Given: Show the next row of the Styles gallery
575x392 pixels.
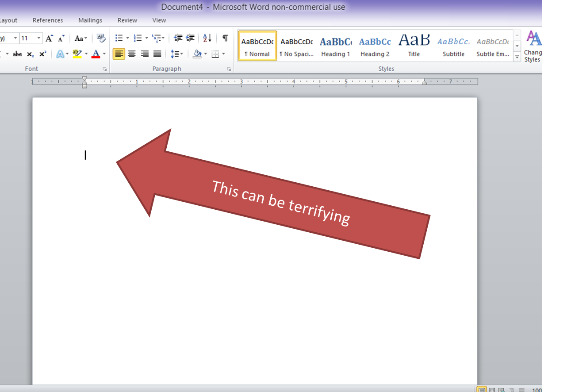Looking at the screenshot, I should point(517,46).
